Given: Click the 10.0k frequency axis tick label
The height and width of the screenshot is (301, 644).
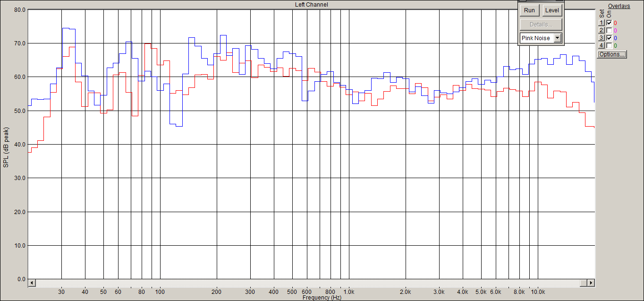Looking at the screenshot, I should point(538,292).
